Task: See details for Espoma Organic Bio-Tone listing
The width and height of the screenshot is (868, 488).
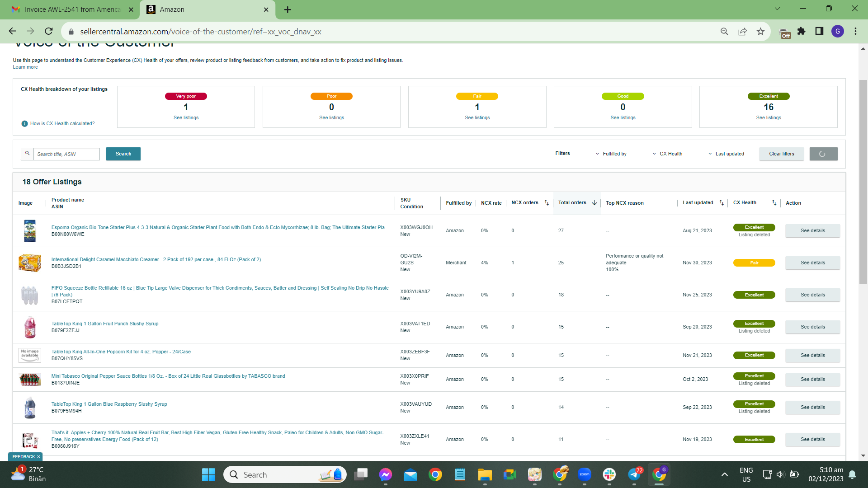Action: coord(813,231)
